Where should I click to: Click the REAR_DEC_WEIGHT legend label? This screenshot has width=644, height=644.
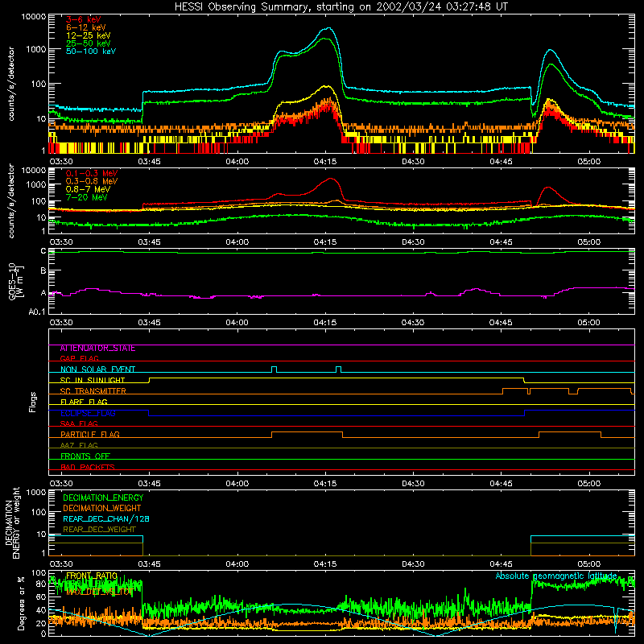coord(99,530)
